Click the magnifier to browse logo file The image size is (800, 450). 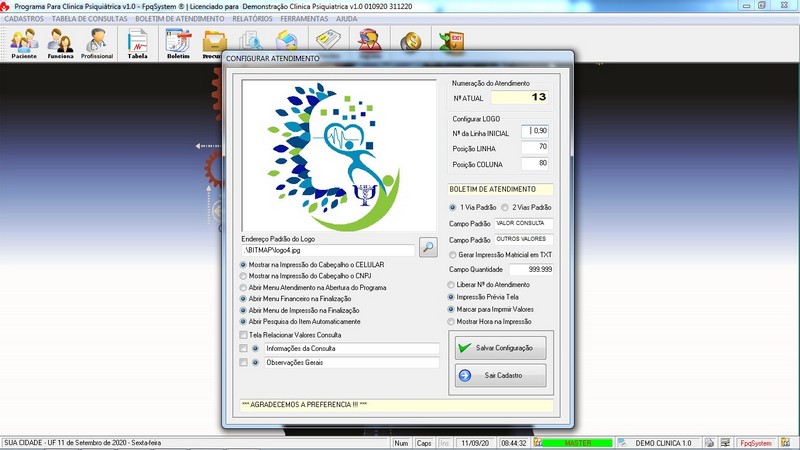(428, 247)
